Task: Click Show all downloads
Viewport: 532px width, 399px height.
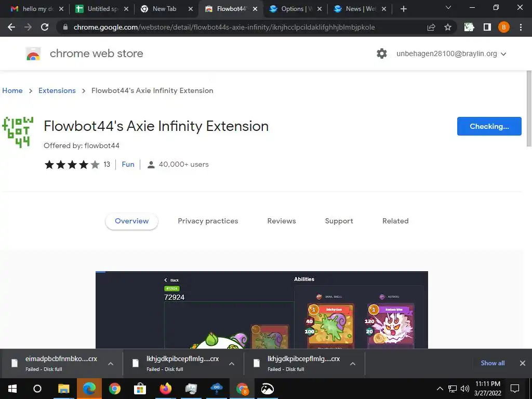Action: point(493,363)
